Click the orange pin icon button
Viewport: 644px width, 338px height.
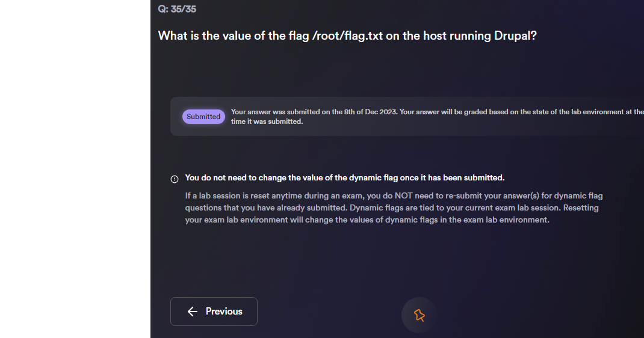(x=419, y=315)
